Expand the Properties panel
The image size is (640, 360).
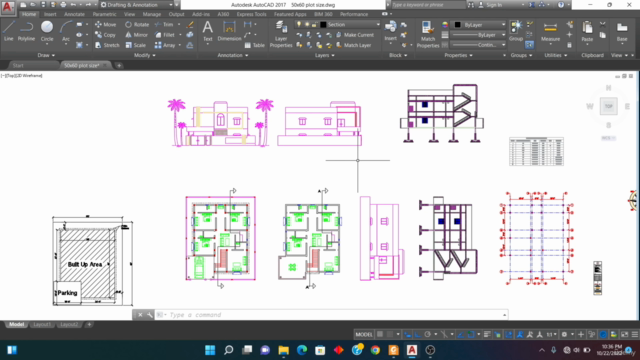click(458, 55)
